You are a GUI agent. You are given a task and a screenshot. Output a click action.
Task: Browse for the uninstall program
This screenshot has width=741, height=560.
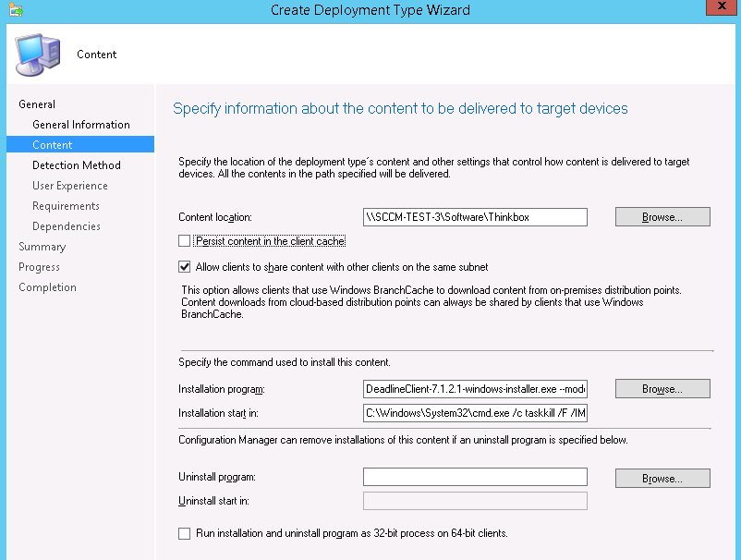coord(662,479)
